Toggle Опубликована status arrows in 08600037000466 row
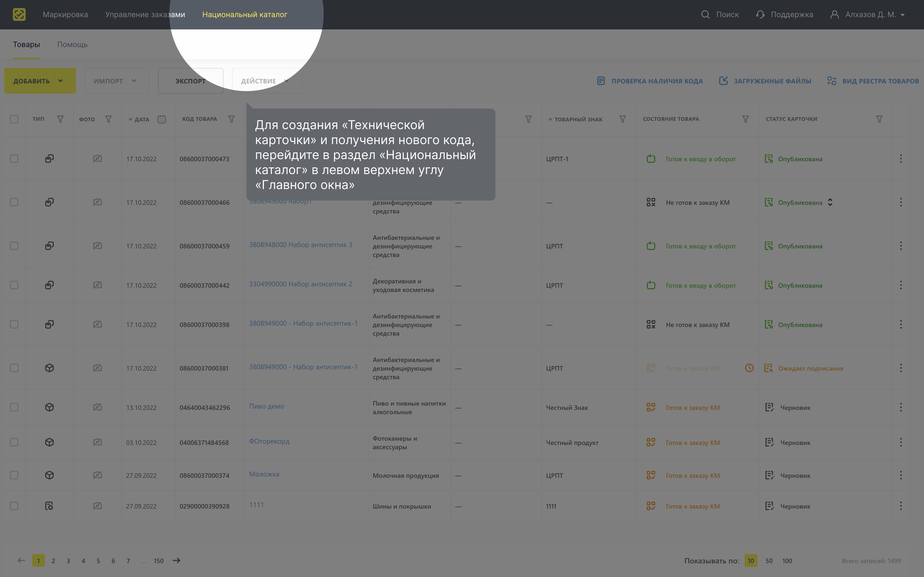Viewport: 924px width, 577px height. [830, 202]
